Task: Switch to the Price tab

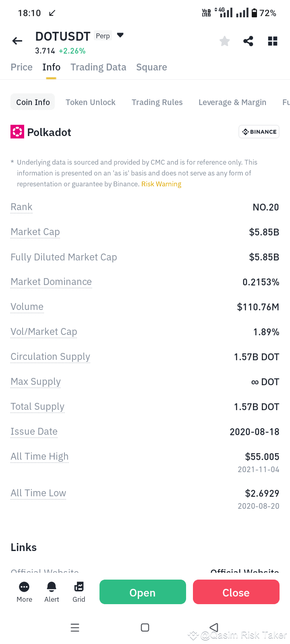Action: tap(22, 67)
